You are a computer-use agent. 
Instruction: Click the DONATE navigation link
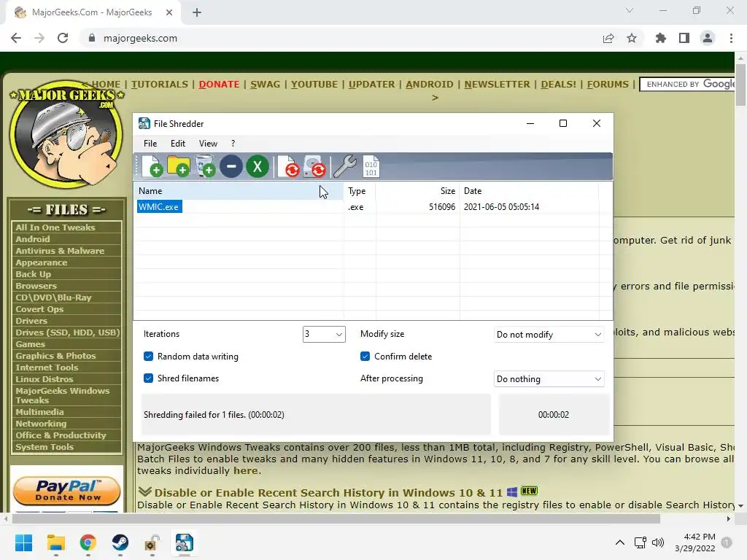coord(219,85)
